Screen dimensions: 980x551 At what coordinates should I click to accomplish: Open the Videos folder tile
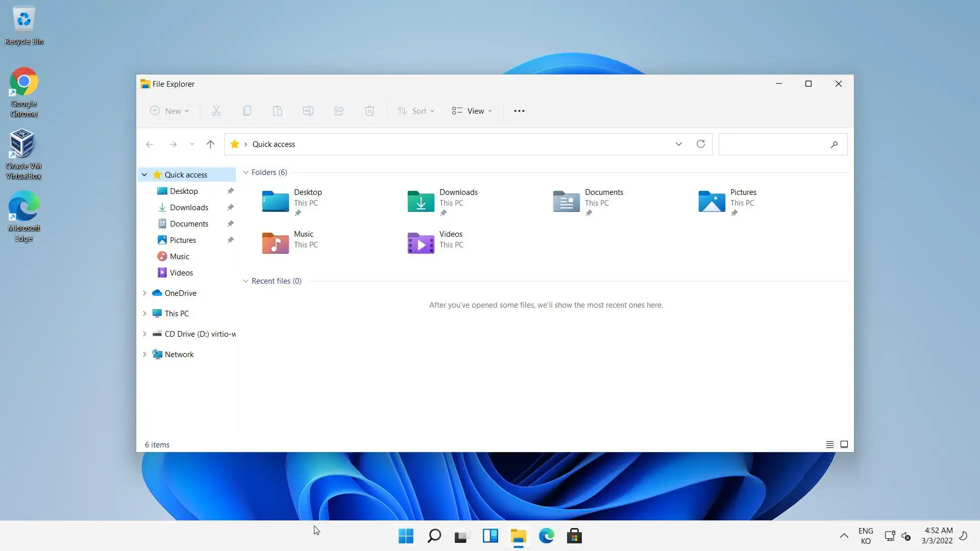tap(421, 243)
